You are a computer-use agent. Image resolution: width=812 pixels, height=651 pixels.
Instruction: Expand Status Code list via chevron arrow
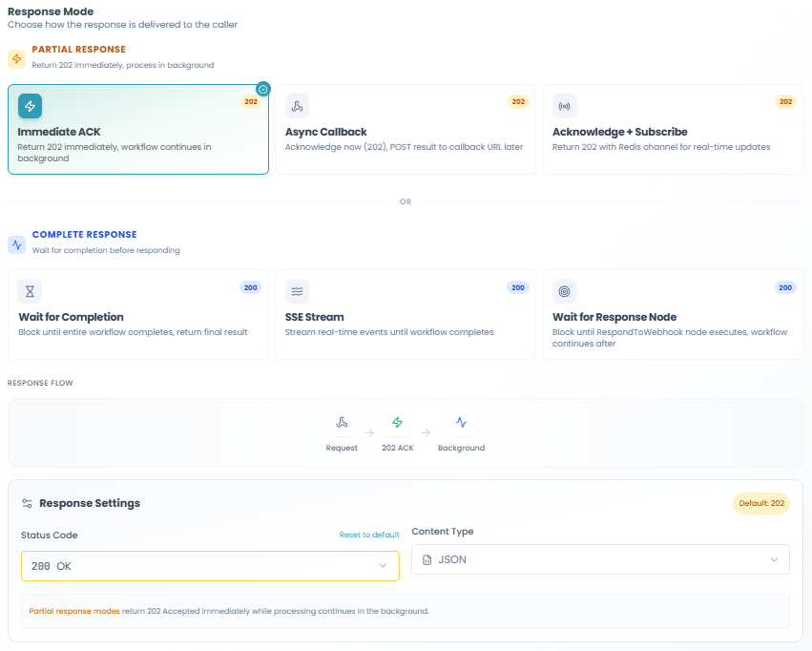click(x=383, y=566)
